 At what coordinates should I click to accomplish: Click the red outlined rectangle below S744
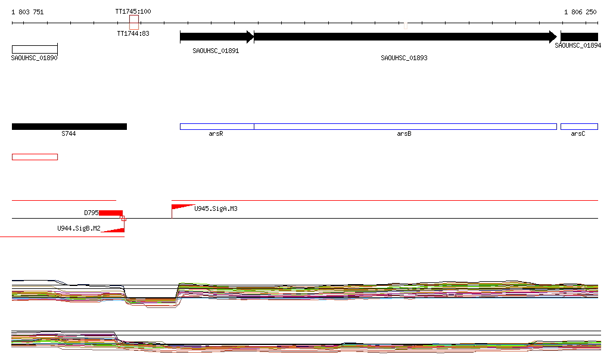click(x=35, y=157)
